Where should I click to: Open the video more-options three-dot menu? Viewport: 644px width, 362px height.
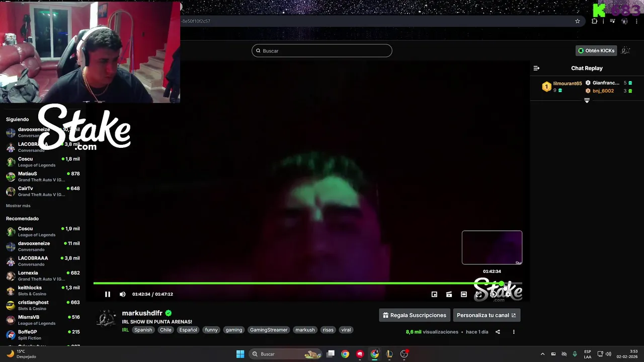coord(514,332)
